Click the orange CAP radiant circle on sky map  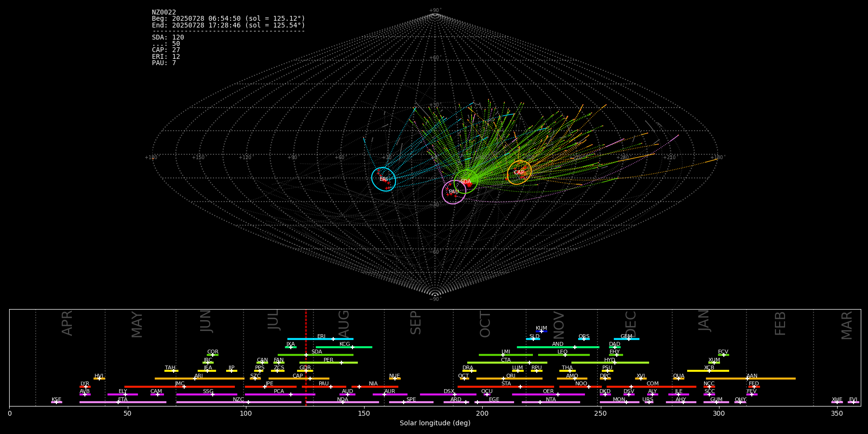(519, 172)
